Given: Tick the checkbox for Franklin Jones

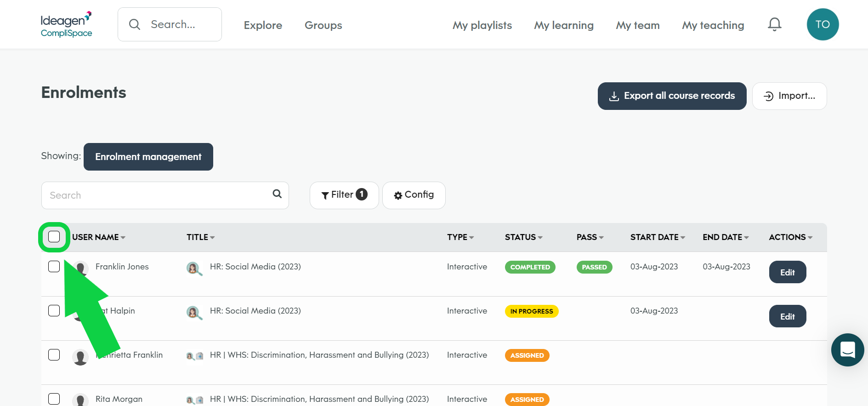Looking at the screenshot, I should 54,267.
